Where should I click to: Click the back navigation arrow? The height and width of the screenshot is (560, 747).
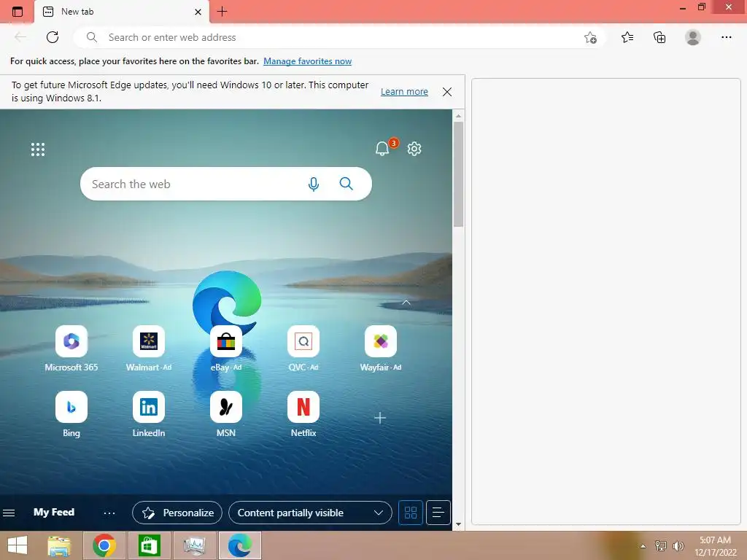[20, 37]
